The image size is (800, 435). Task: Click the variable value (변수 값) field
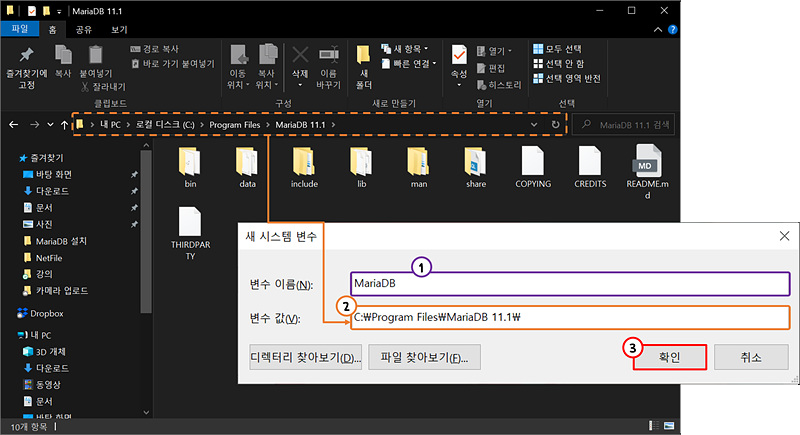point(570,317)
